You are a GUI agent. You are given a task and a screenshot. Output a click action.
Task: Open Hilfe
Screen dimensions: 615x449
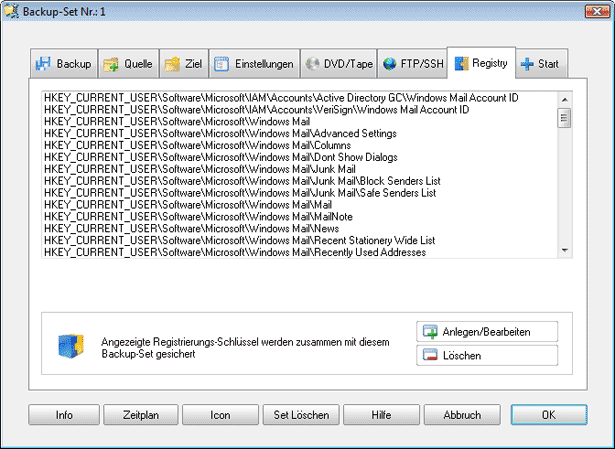coord(381,415)
